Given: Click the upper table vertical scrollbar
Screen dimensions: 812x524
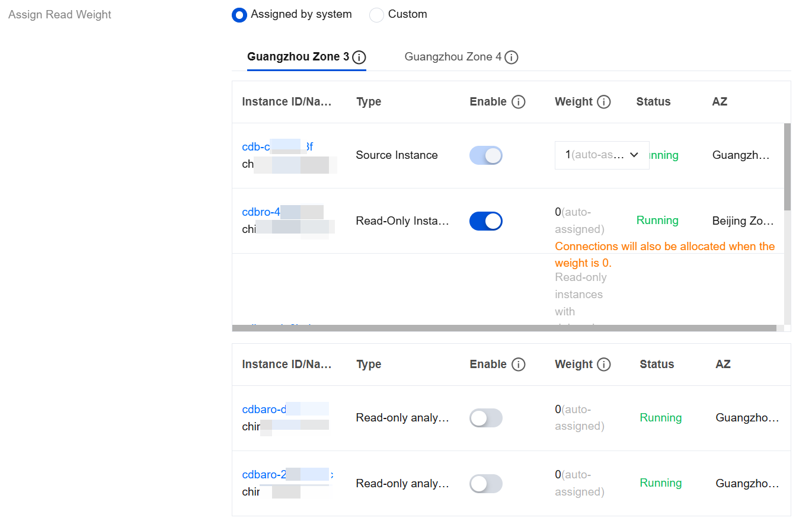Looking at the screenshot, I should pos(787,167).
